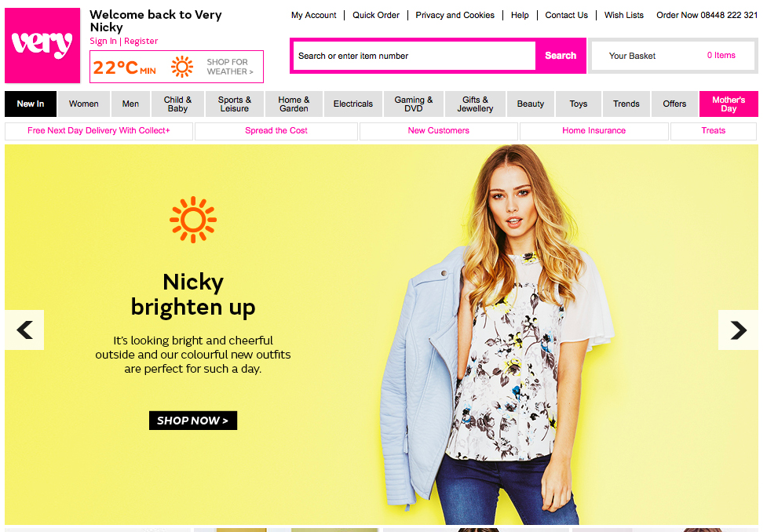Select the Electricals navigation tab
The height and width of the screenshot is (532, 767).
(x=353, y=104)
